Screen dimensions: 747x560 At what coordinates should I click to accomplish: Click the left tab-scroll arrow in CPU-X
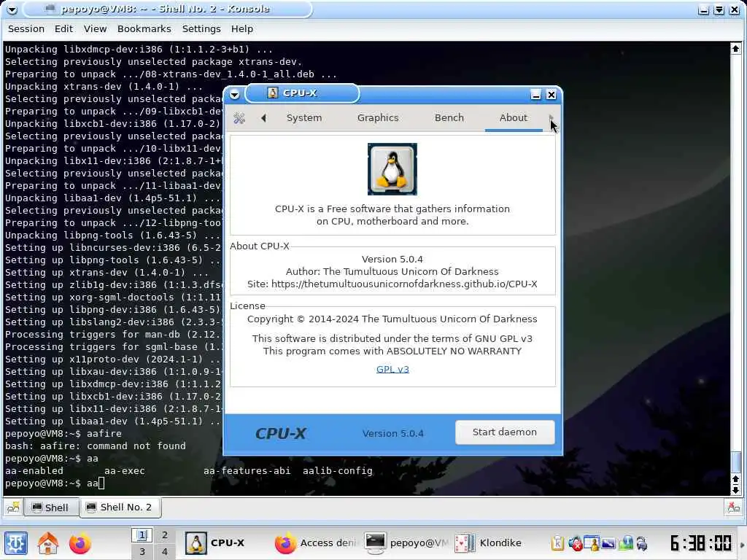263,117
